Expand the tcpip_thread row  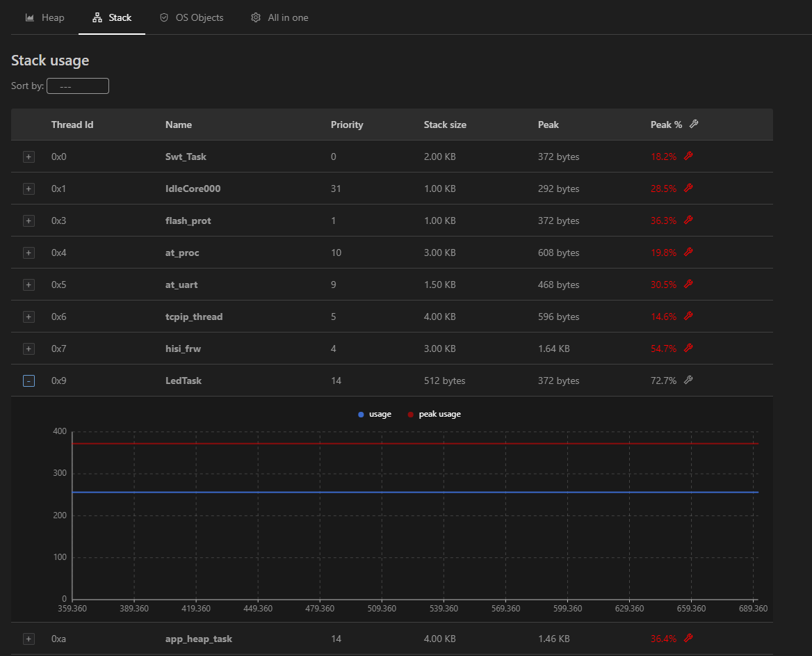click(x=29, y=317)
